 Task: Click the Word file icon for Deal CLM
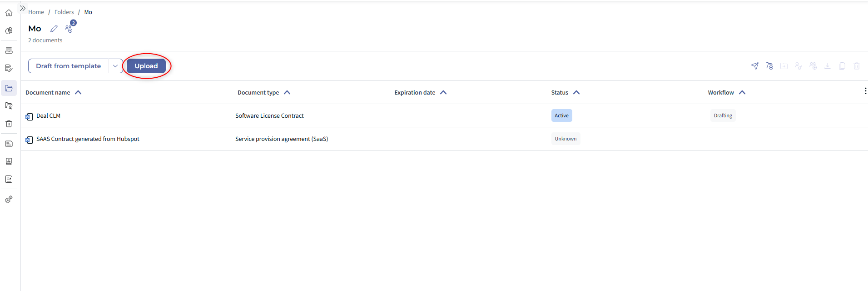tap(29, 116)
